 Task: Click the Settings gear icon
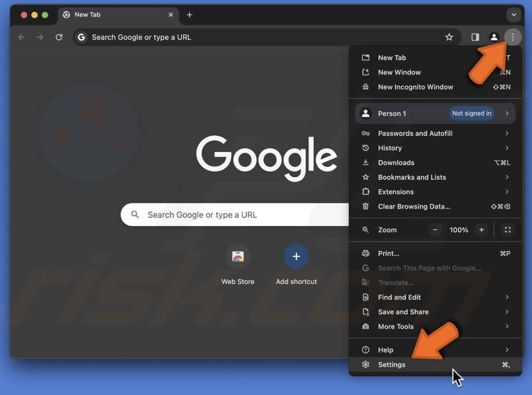click(x=366, y=365)
